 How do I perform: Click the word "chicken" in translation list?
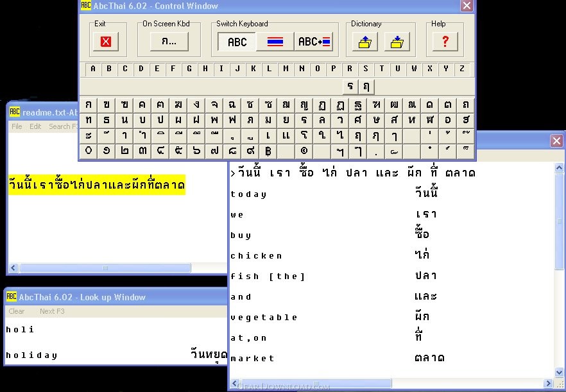[x=256, y=256]
